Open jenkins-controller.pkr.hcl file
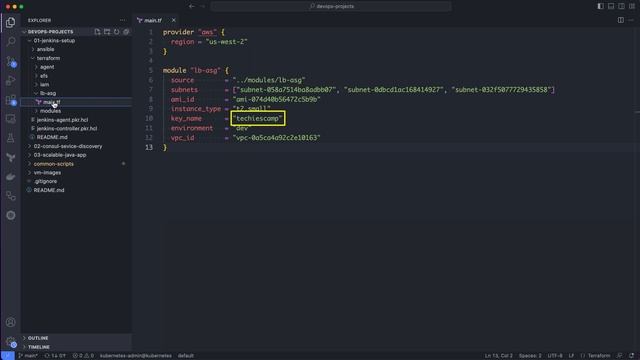Screen dimensions: 640x360 [67, 129]
